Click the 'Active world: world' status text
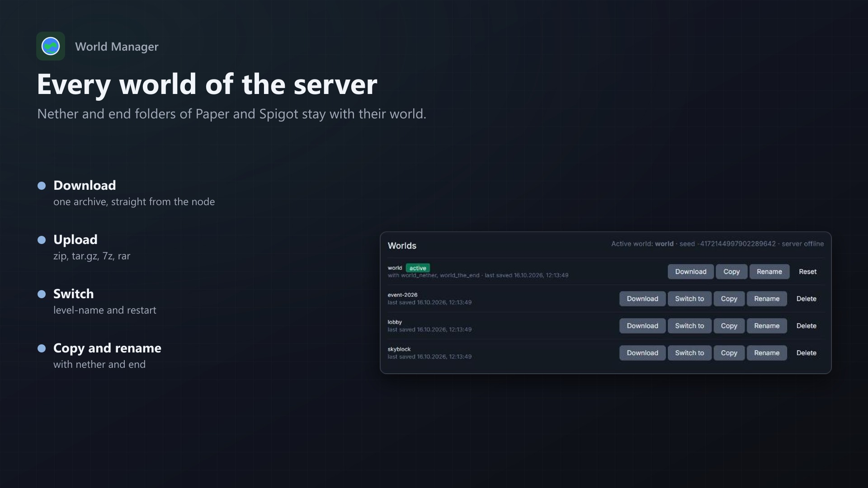 tap(642, 244)
